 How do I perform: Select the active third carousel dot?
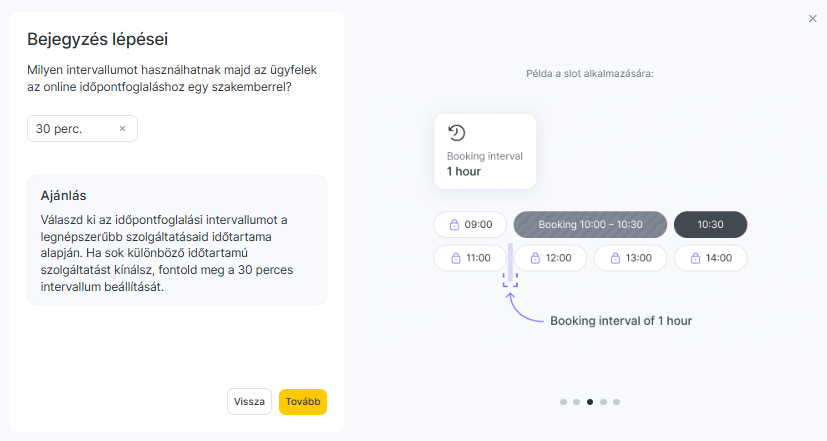590,402
